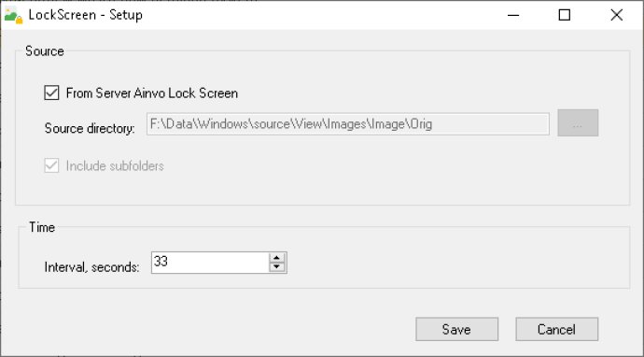Image resolution: width=644 pixels, height=357 pixels.
Task: Click the Interval, seconds label
Action: click(92, 267)
